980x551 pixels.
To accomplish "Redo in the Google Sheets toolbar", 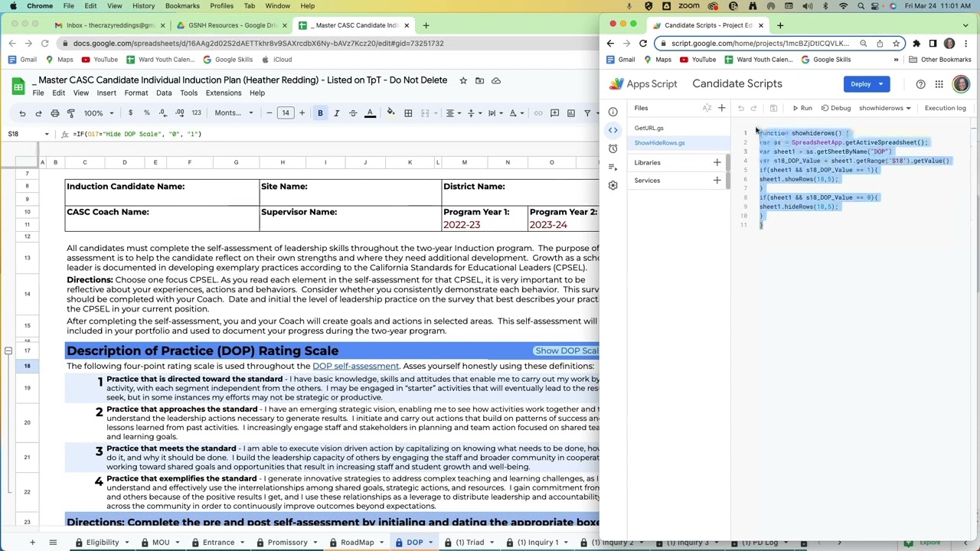I will click(x=38, y=113).
